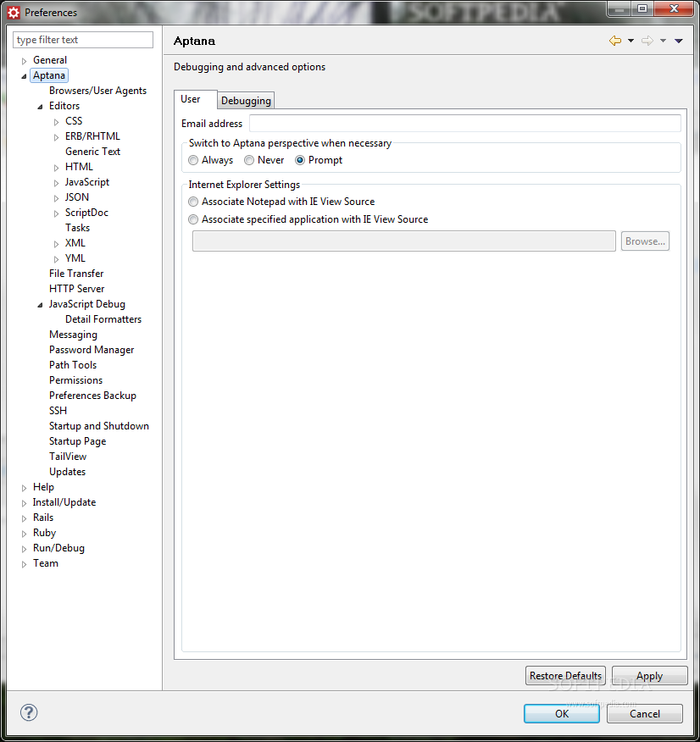Click the type filter text field
Screen dimensions: 700x742
tap(83, 40)
